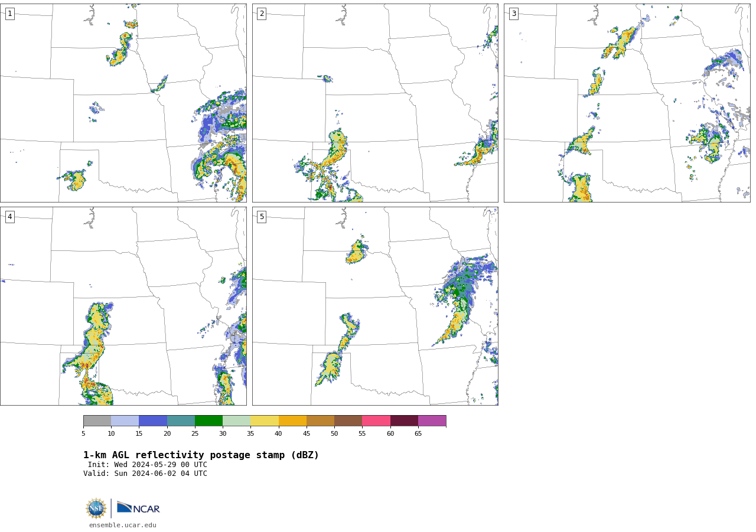Click the member number 4 label box
This screenshot has width=756, height=532.
click(9, 217)
